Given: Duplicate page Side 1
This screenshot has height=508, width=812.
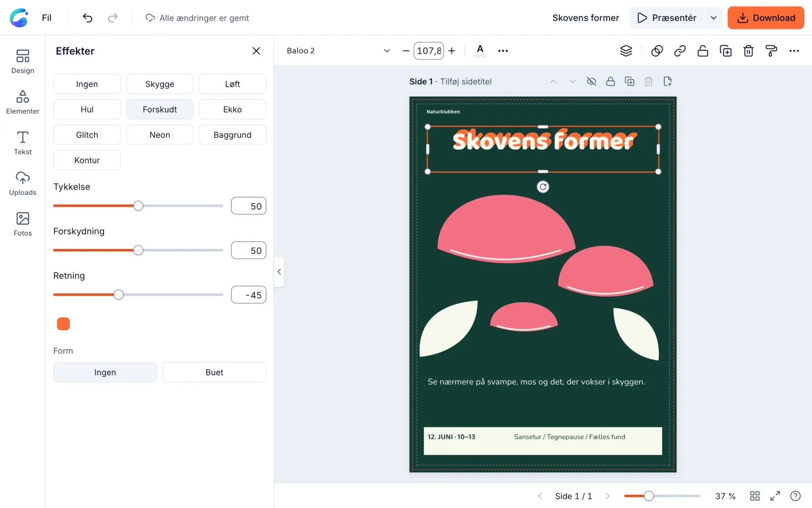Looking at the screenshot, I should (x=630, y=81).
